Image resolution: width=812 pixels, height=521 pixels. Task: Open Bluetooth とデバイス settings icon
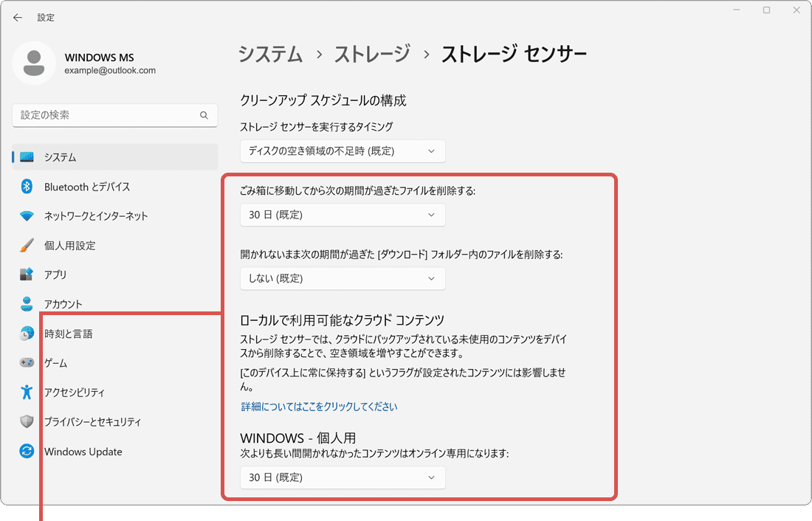[27, 187]
